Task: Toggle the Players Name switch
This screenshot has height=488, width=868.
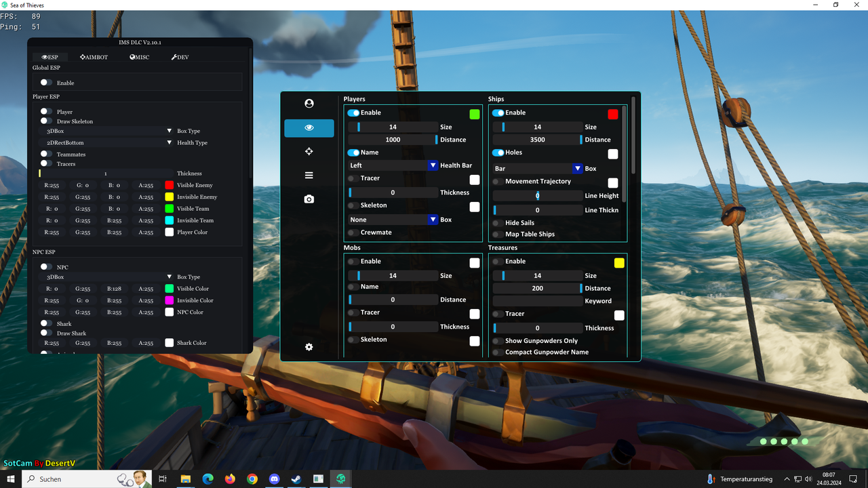Action: (353, 152)
